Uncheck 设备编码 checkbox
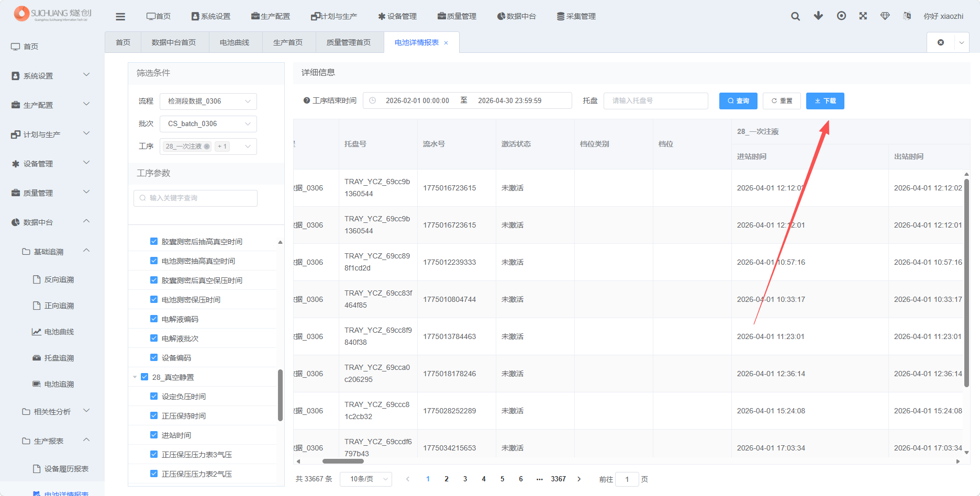Image resolution: width=980 pixels, height=496 pixels. 154,357
